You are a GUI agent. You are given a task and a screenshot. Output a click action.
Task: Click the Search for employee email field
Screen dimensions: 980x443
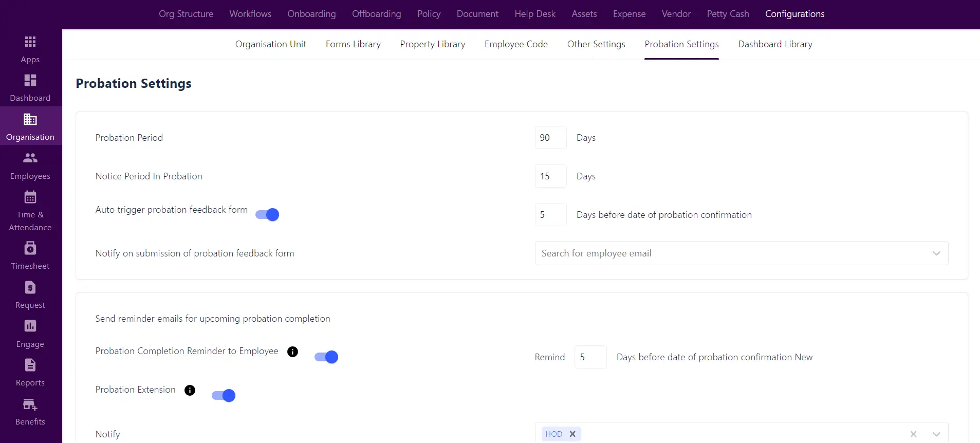[741, 253]
